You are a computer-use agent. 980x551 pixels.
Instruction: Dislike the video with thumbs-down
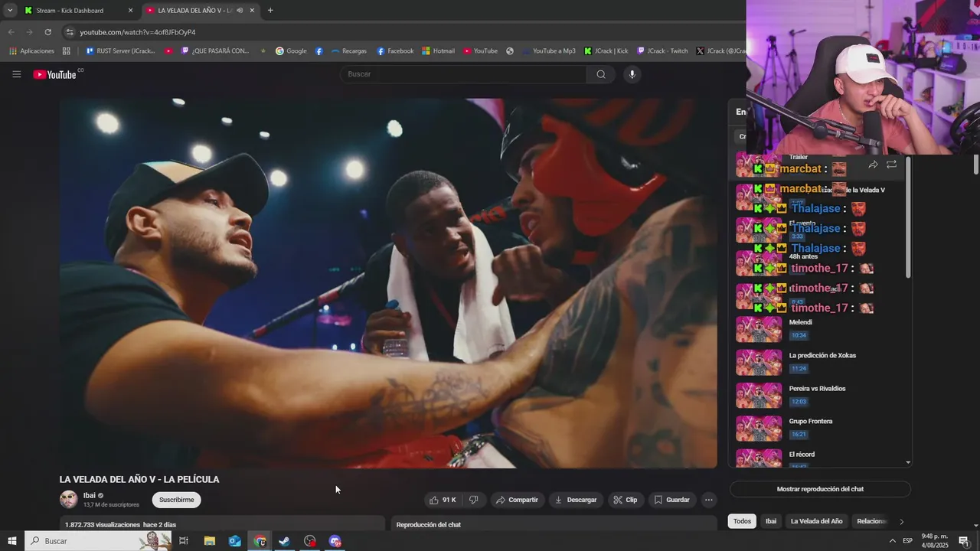(x=473, y=500)
